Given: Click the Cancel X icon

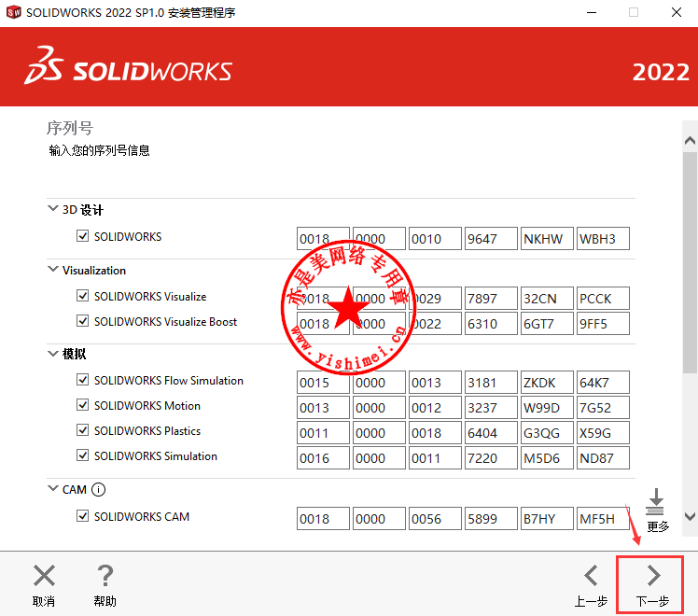Looking at the screenshot, I should [44, 576].
